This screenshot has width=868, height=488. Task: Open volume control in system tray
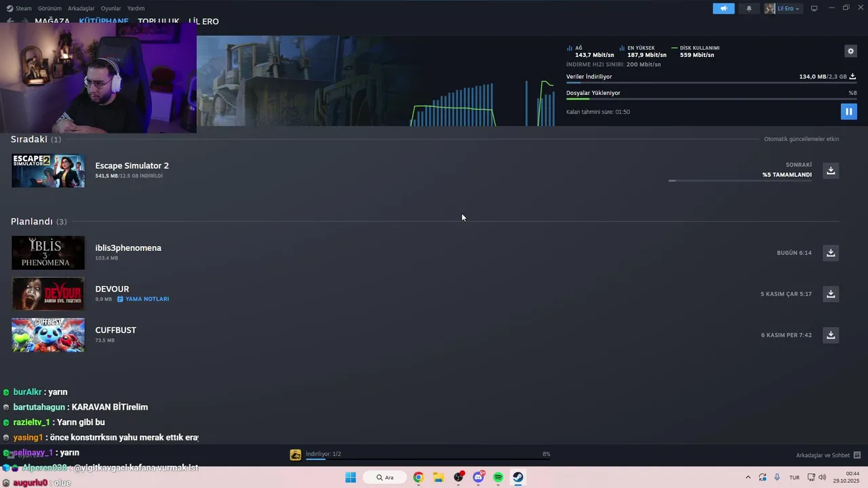pyautogui.click(x=822, y=477)
